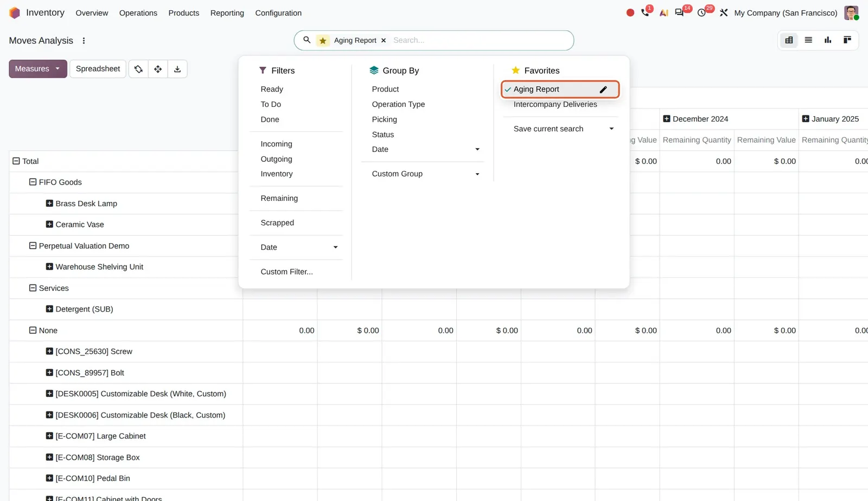Open Custom Filter dialog
868x501 pixels.
[x=286, y=272]
